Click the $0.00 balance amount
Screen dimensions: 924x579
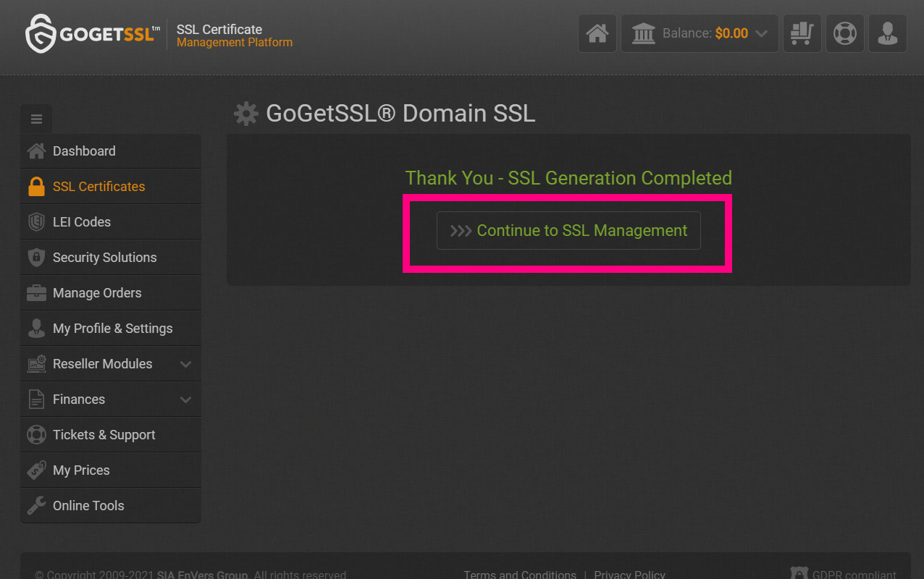[731, 33]
